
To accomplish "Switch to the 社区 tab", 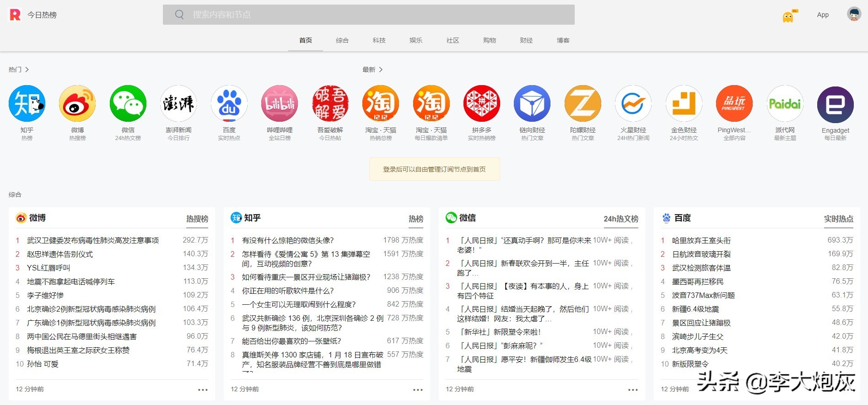I will [453, 40].
